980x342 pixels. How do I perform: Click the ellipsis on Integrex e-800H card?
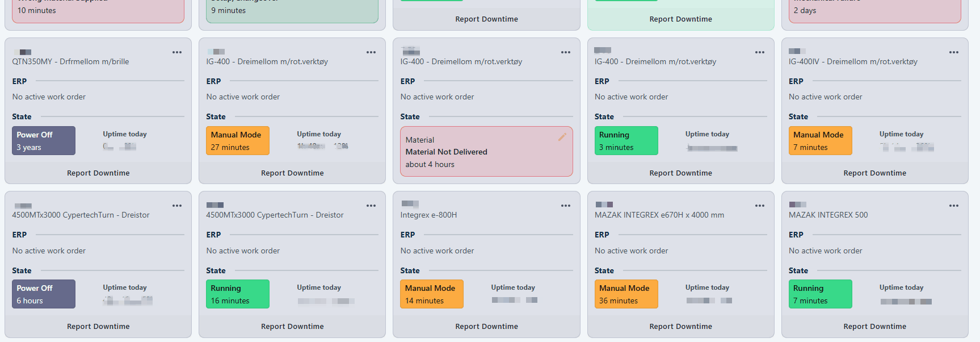565,206
